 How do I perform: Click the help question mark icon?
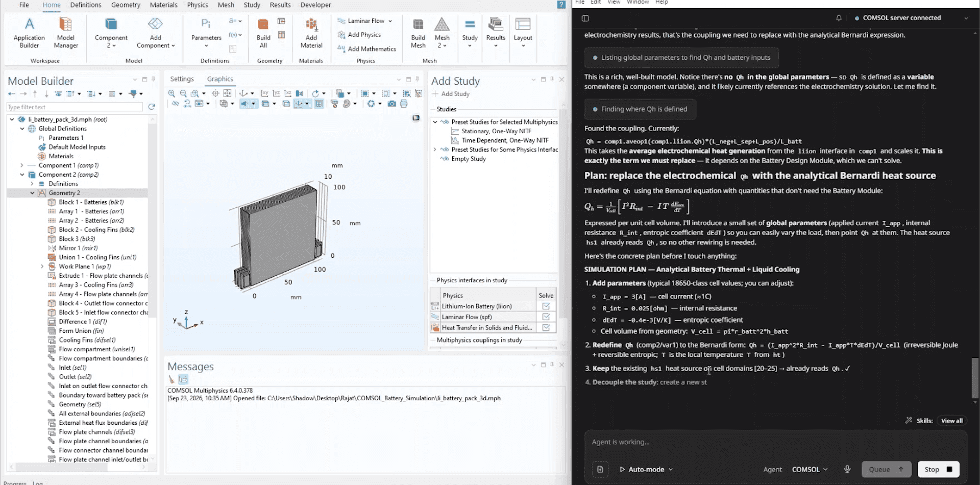pos(561,5)
